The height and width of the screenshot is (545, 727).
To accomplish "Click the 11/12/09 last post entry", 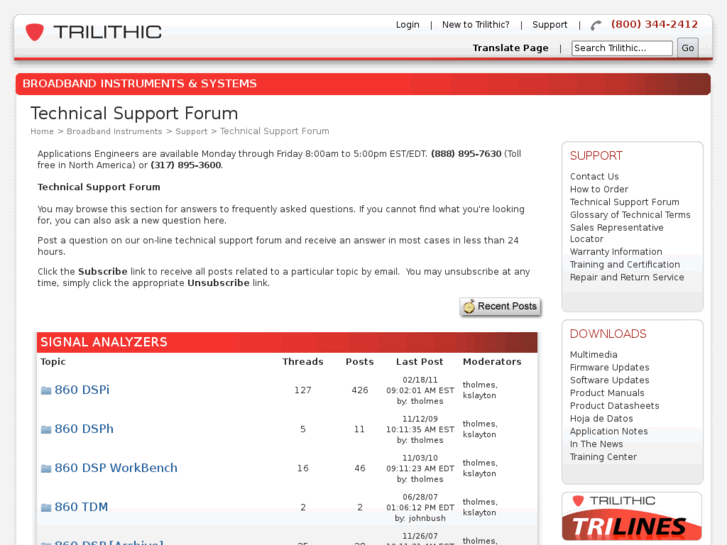I will click(x=420, y=430).
